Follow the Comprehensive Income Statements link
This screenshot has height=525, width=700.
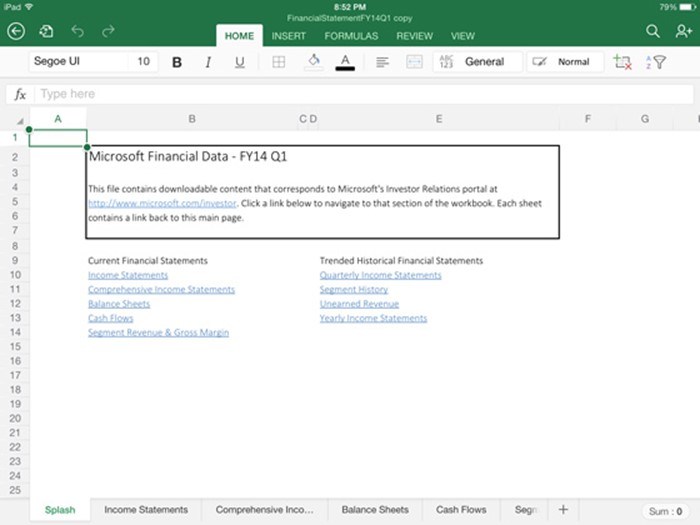pos(161,290)
